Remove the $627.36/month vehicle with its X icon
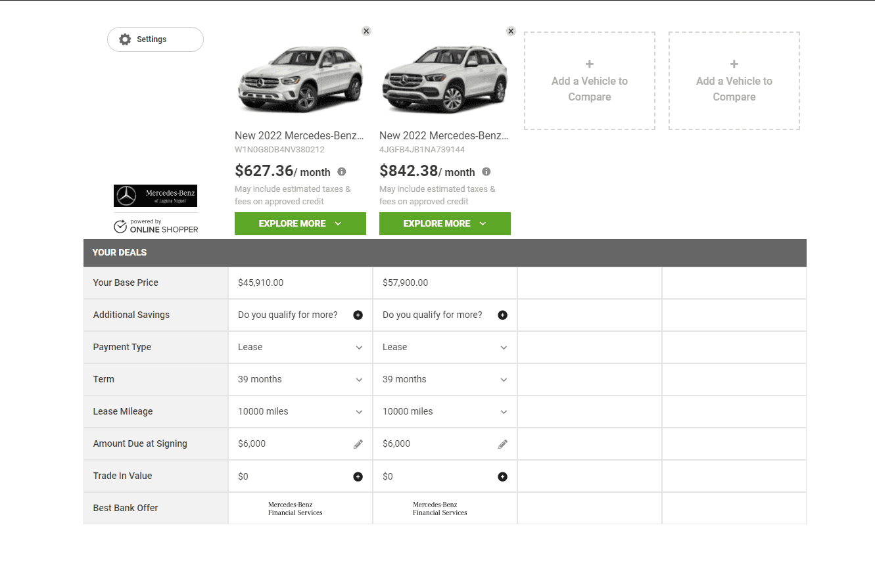875x588 pixels. coord(366,31)
